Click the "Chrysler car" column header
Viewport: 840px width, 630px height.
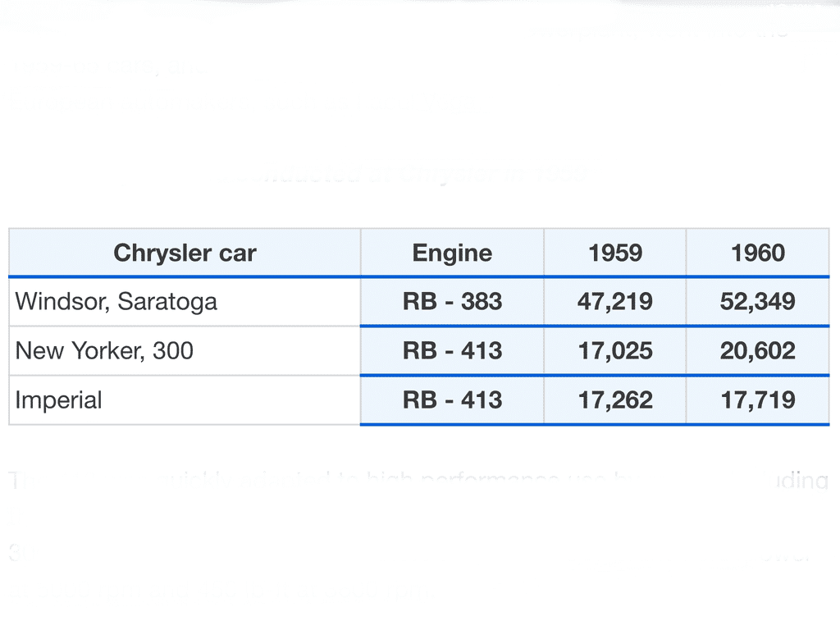click(x=185, y=253)
